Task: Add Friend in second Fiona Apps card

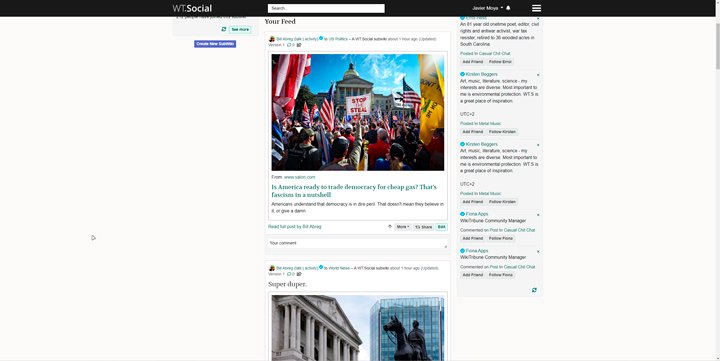Action: (472, 275)
